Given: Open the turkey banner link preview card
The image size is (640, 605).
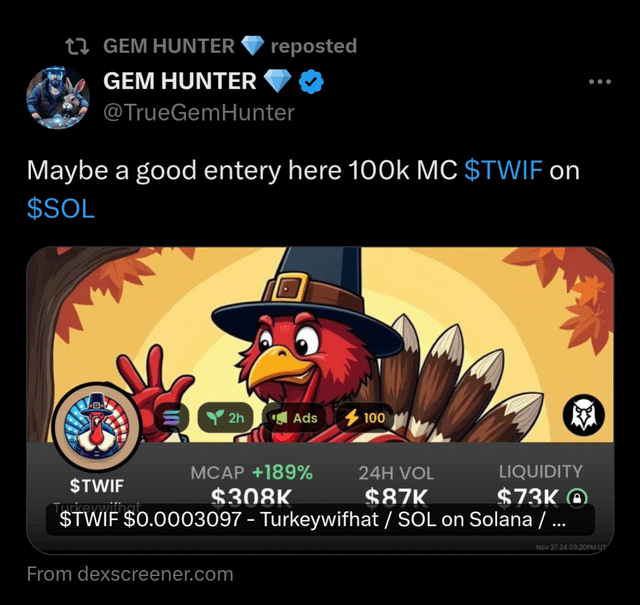Looking at the screenshot, I should tap(320, 400).
